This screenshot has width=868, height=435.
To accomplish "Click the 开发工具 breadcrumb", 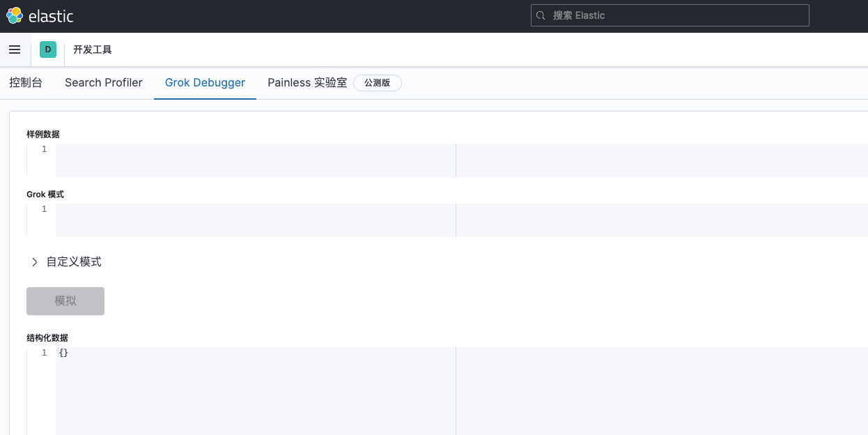I will tap(93, 49).
